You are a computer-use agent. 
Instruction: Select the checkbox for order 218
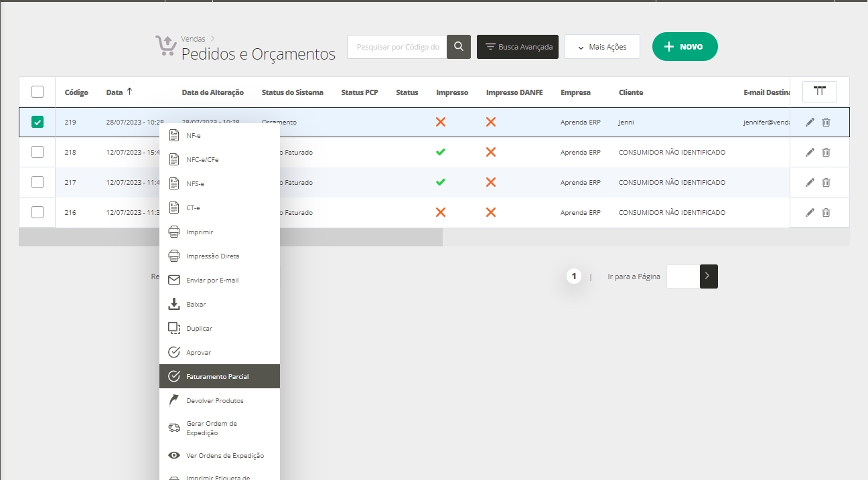[38, 152]
